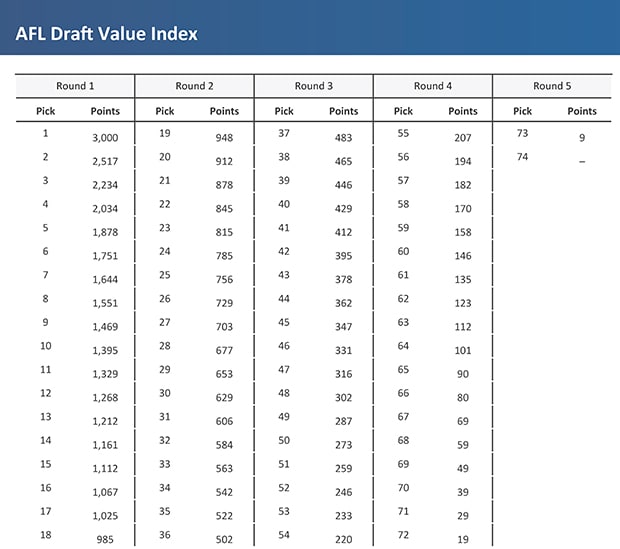Click the points value '412'

[x=343, y=232]
